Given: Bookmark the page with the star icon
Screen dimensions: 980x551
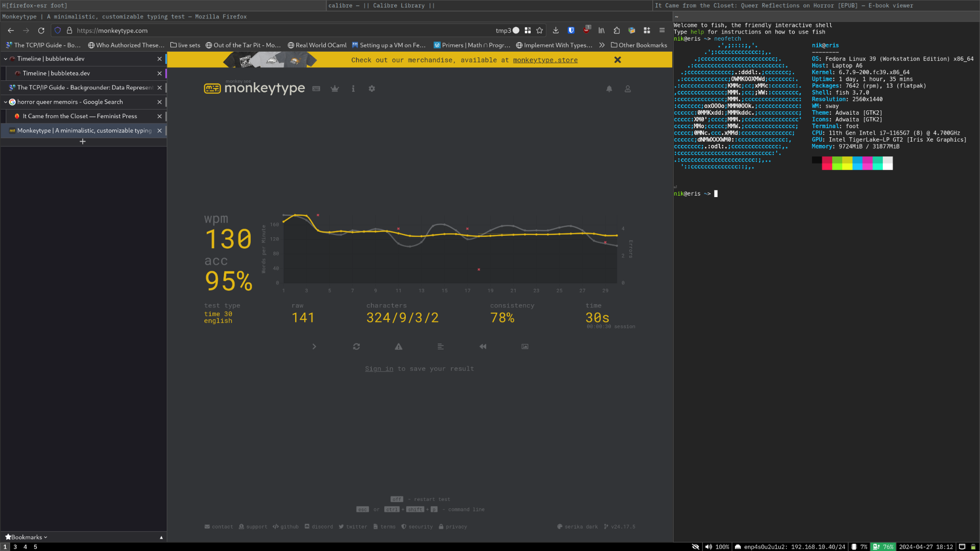Looking at the screenshot, I should point(540,31).
